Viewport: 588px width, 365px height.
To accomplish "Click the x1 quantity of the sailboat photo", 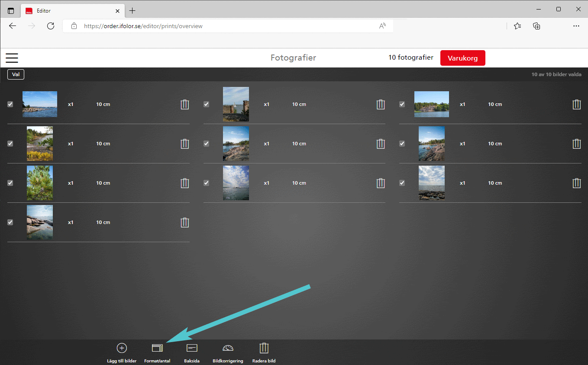I will point(267,104).
